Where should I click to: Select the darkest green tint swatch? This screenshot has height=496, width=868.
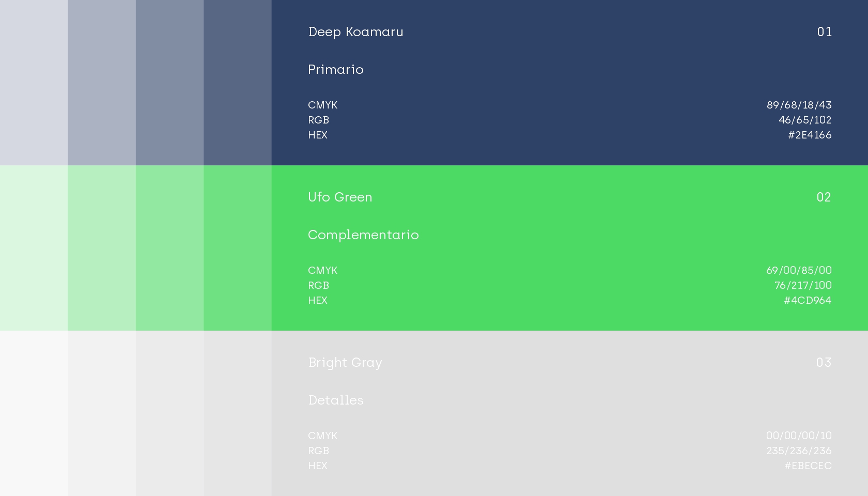coord(237,248)
